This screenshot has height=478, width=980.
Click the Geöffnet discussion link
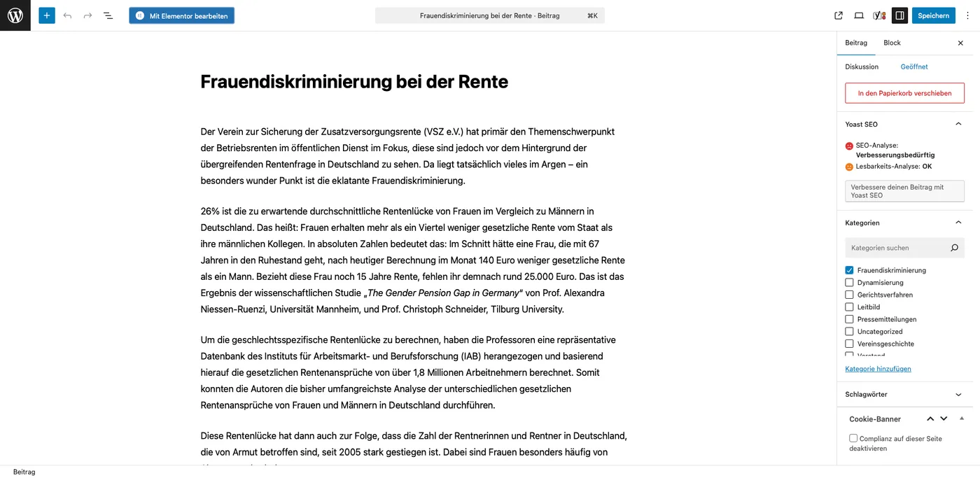(914, 66)
